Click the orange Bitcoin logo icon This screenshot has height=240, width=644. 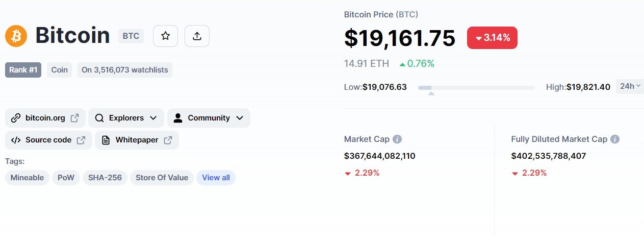16,36
